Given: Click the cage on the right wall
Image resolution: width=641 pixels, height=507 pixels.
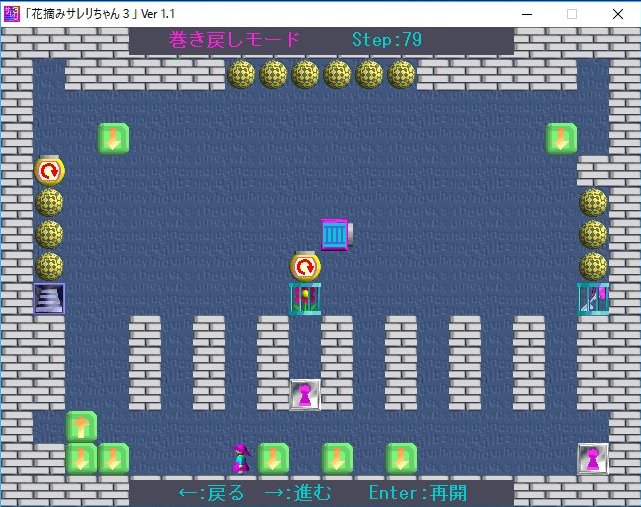Looking at the screenshot, I should point(593,299).
